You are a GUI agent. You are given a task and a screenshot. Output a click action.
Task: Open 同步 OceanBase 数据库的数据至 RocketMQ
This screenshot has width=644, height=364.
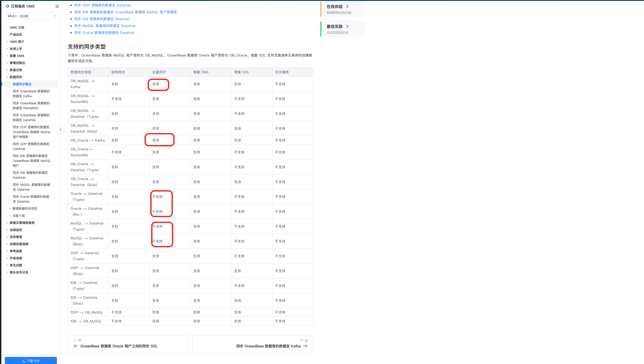pos(31,106)
